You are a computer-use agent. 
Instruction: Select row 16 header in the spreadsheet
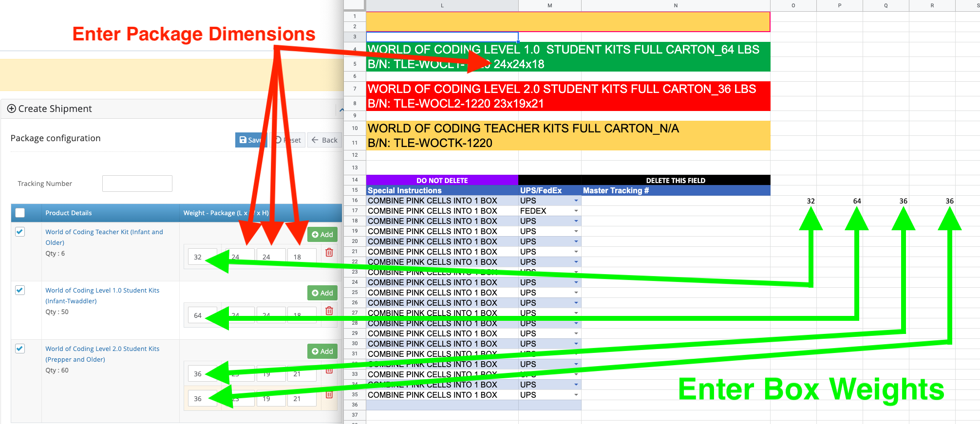coord(355,201)
